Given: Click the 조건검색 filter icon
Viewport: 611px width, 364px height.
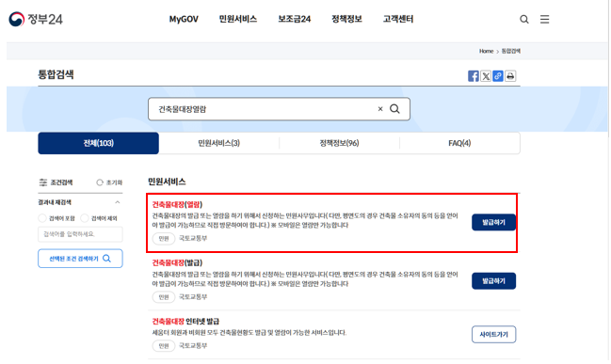Looking at the screenshot, I should click(x=43, y=182).
